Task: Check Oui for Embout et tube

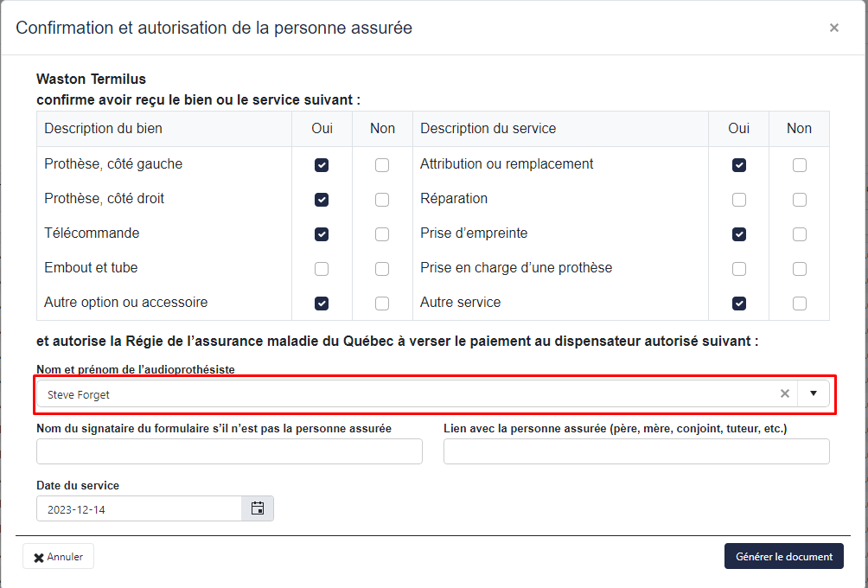Action: pos(322,269)
